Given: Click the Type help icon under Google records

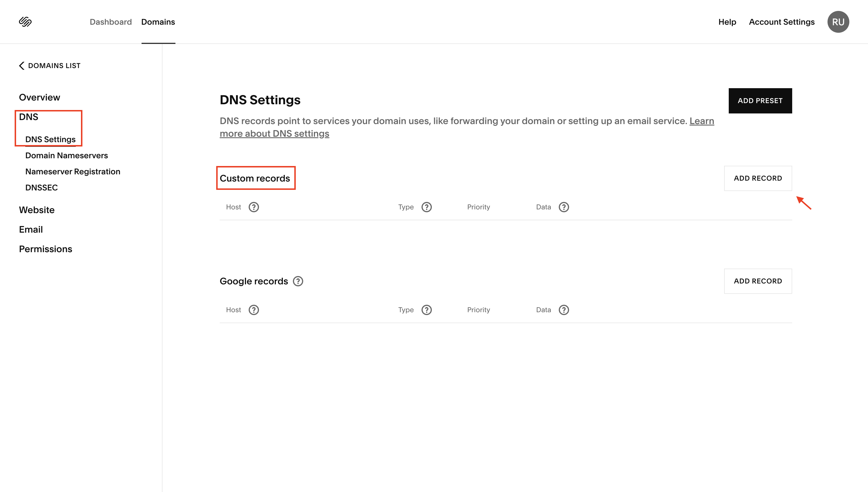Looking at the screenshot, I should click(x=427, y=310).
